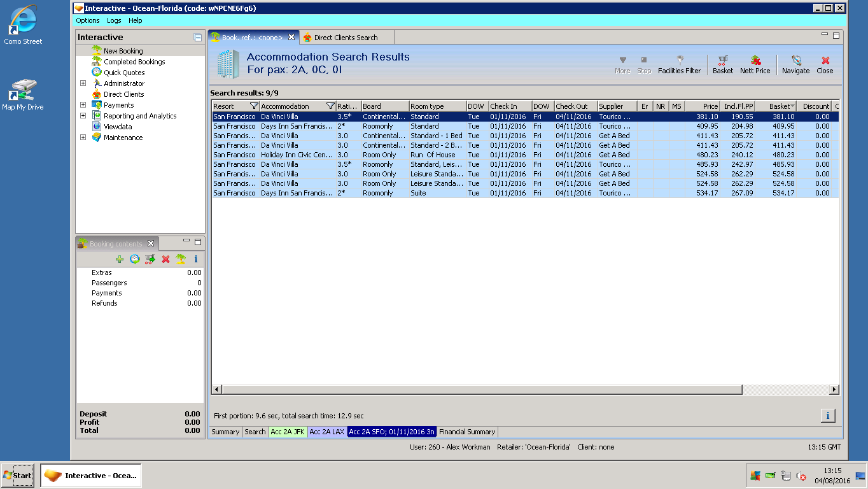Switch to Direct Clients Search tab
Screen dimensions: 868x489
pyautogui.click(x=346, y=38)
